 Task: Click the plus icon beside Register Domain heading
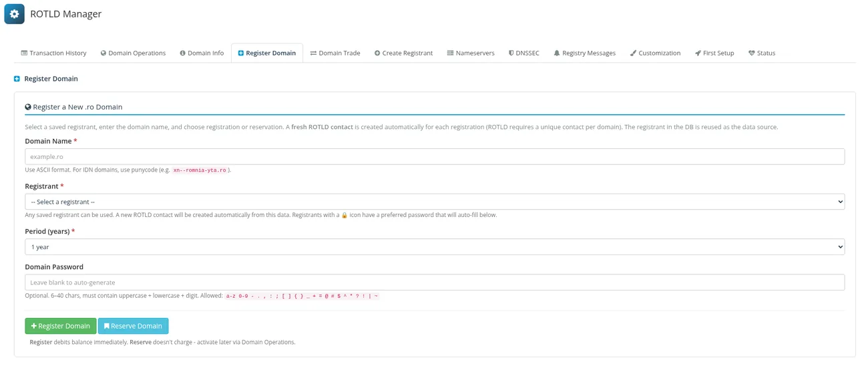coord(17,79)
